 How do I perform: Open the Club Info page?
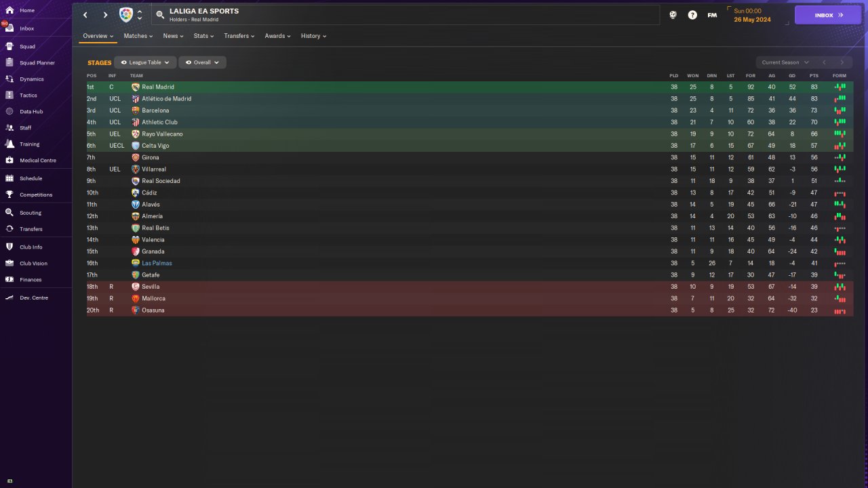(x=31, y=247)
